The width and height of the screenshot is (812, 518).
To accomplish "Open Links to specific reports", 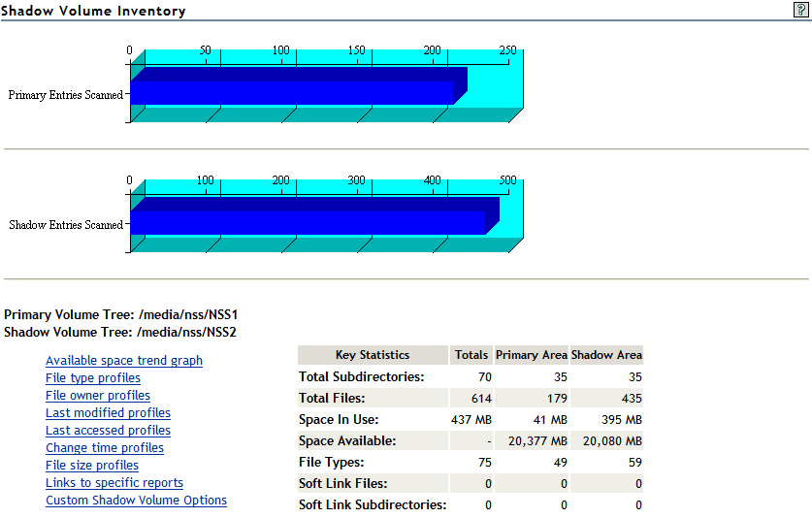I will coord(114,483).
